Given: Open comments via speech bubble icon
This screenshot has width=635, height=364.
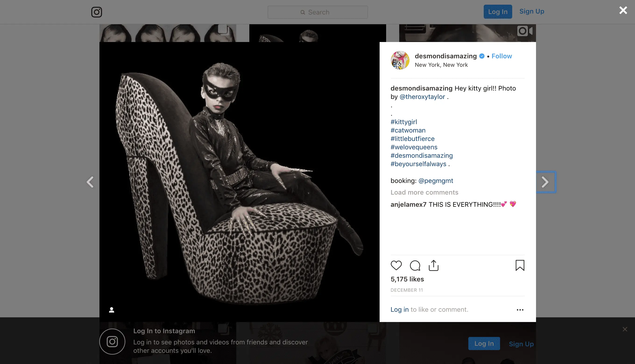Looking at the screenshot, I should point(415,265).
